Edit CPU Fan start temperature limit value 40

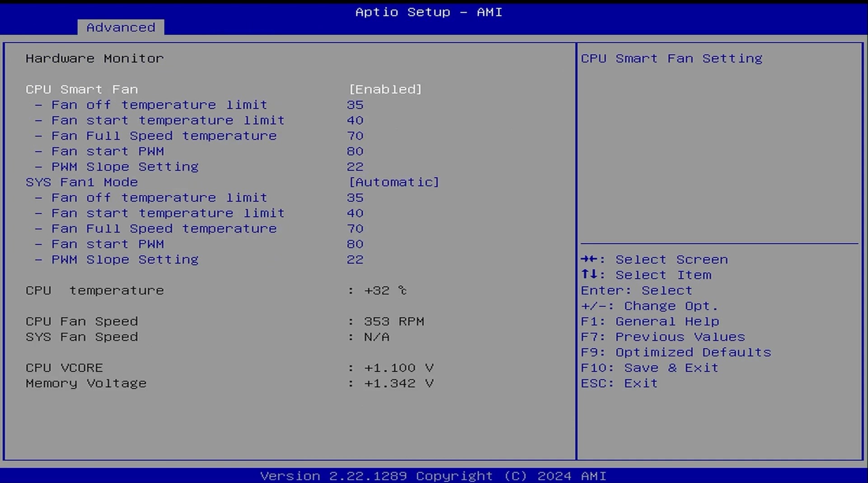point(355,120)
